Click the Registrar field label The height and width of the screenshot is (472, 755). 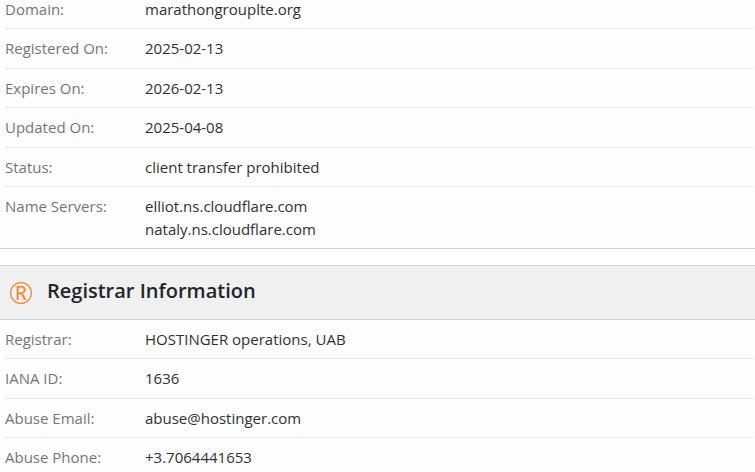[39, 340]
